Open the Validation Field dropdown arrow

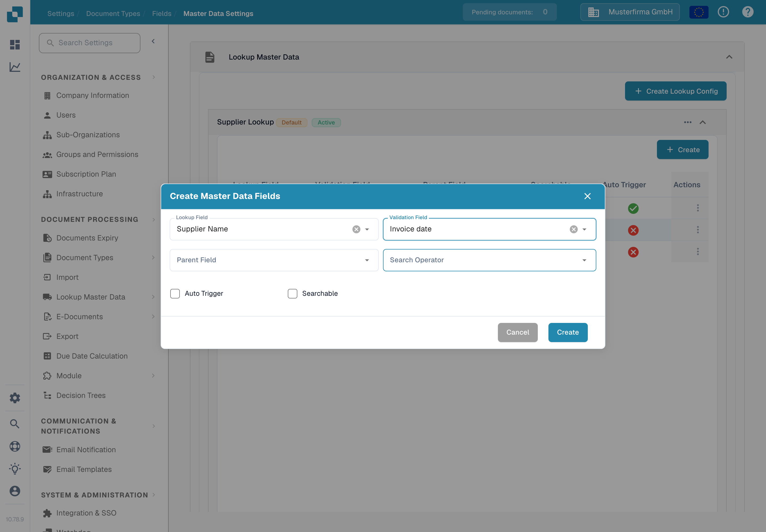(584, 229)
